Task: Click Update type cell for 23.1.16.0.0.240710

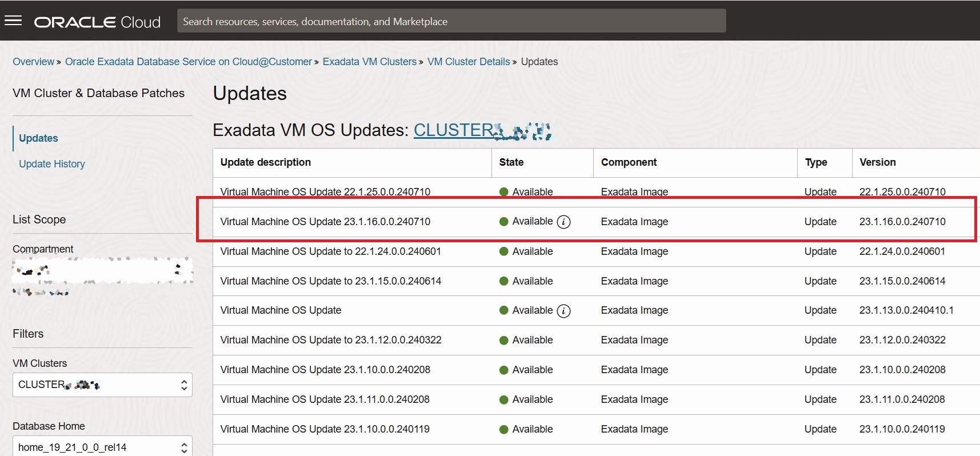Action: click(821, 222)
